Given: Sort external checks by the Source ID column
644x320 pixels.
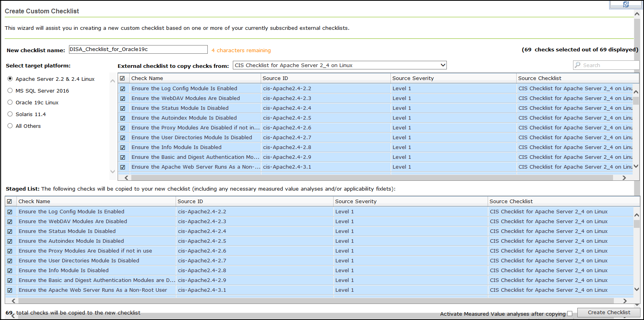Looking at the screenshot, I should point(326,78).
